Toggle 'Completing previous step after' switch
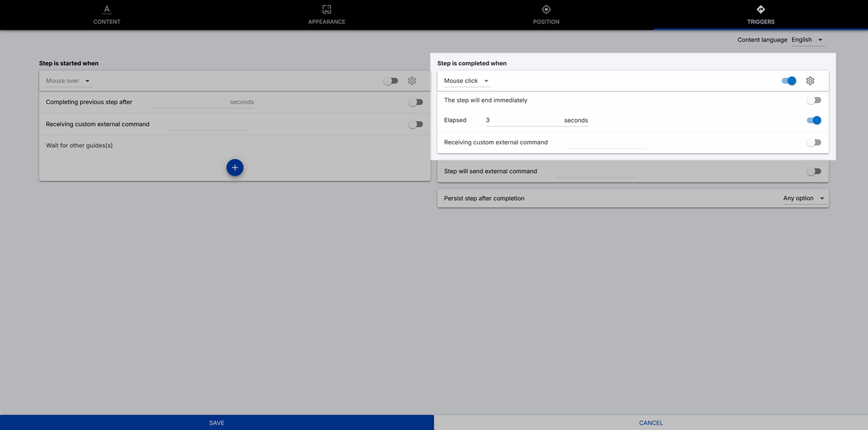Screen dimensions: 868x430 (x=415, y=102)
